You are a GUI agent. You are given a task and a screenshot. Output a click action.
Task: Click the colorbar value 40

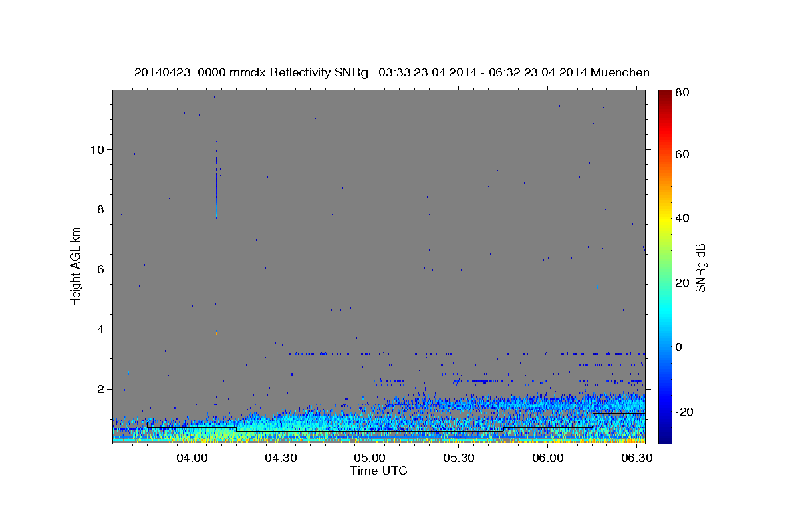pyautogui.click(x=682, y=218)
